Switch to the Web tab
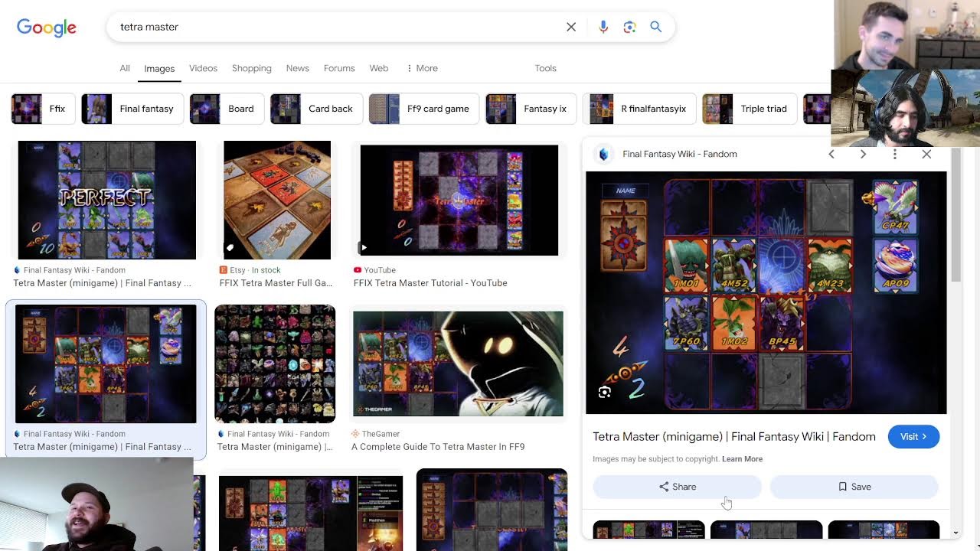The image size is (980, 551). pyautogui.click(x=379, y=68)
